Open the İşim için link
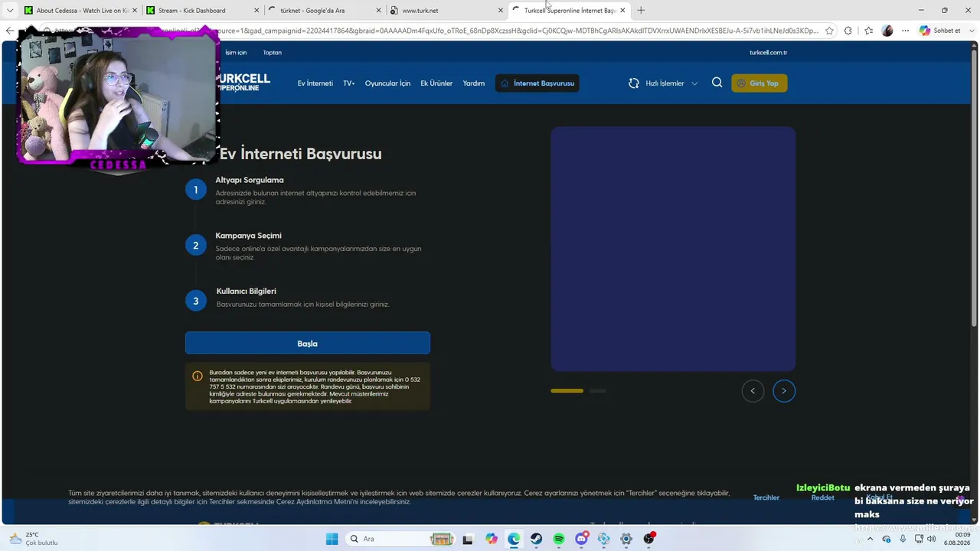This screenshot has width=980, height=551. click(x=236, y=53)
